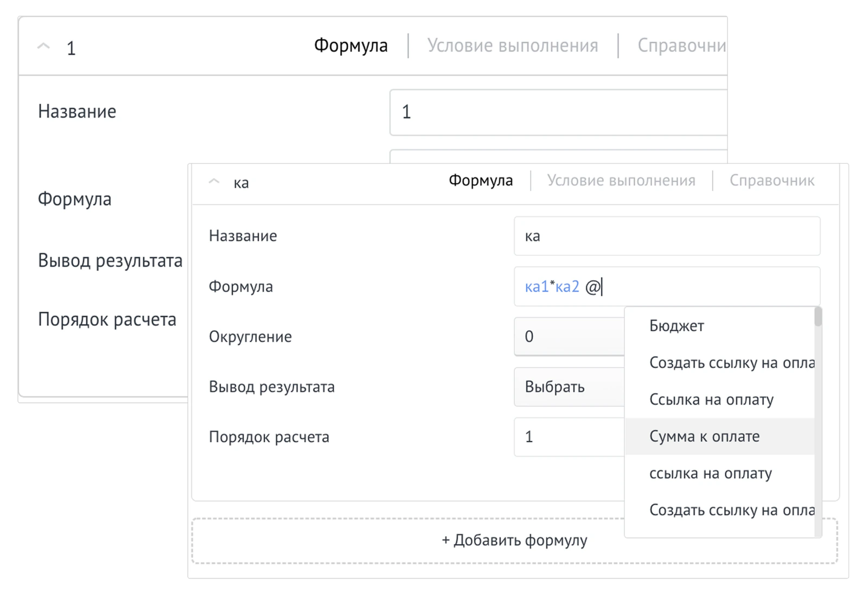Open the 'Формула' tab in the back panel
The width and height of the screenshot is (868, 592).
350,46
